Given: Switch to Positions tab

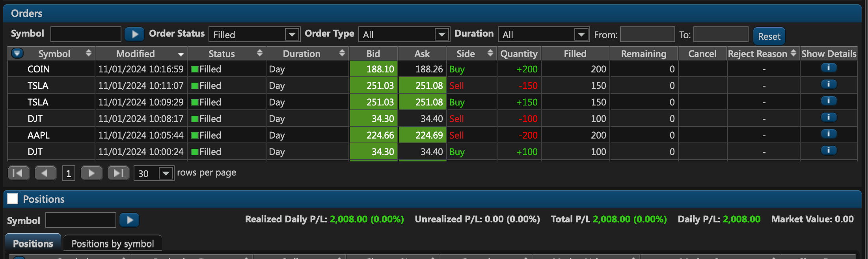Looking at the screenshot, I should coord(33,243).
